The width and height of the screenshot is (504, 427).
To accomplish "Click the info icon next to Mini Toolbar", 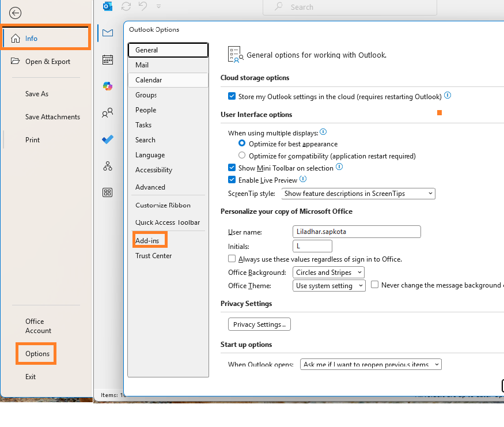I will point(339,167).
